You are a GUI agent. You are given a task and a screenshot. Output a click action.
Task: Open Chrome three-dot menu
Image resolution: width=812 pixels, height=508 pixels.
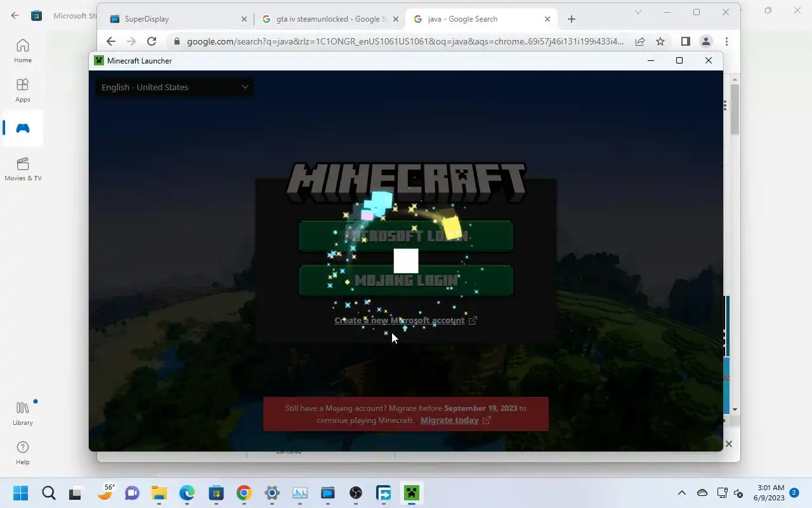[x=726, y=41]
